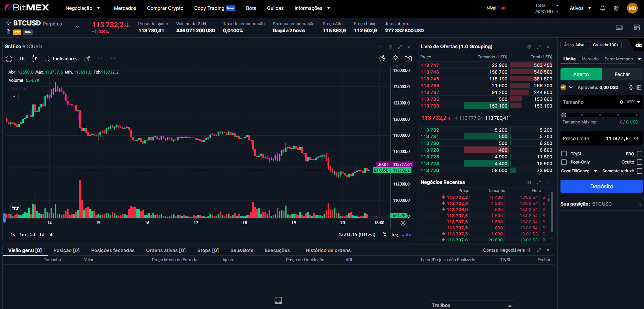Add compare symbol plus icon on chart
Screen dimensions: 644x309
pos(9,59)
